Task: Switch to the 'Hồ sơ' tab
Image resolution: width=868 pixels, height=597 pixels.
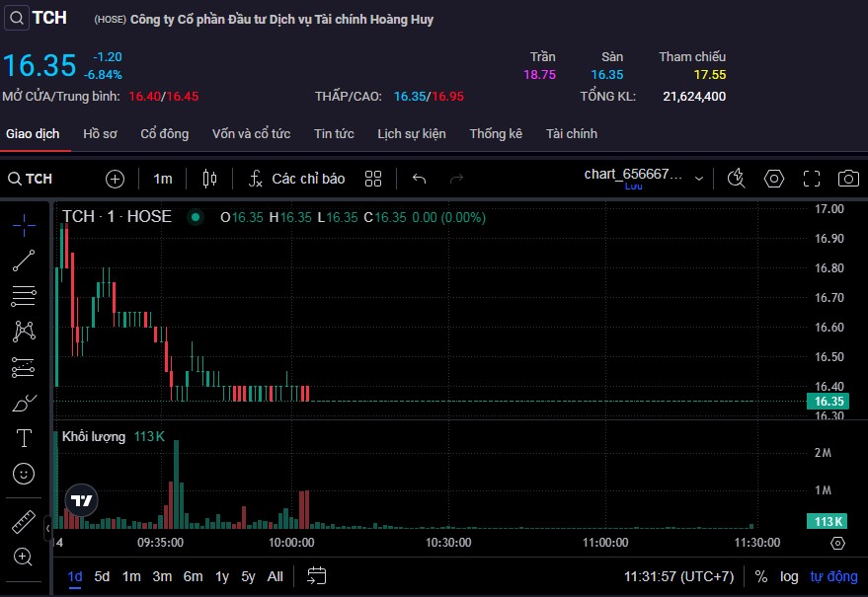Action: point(100,133)
